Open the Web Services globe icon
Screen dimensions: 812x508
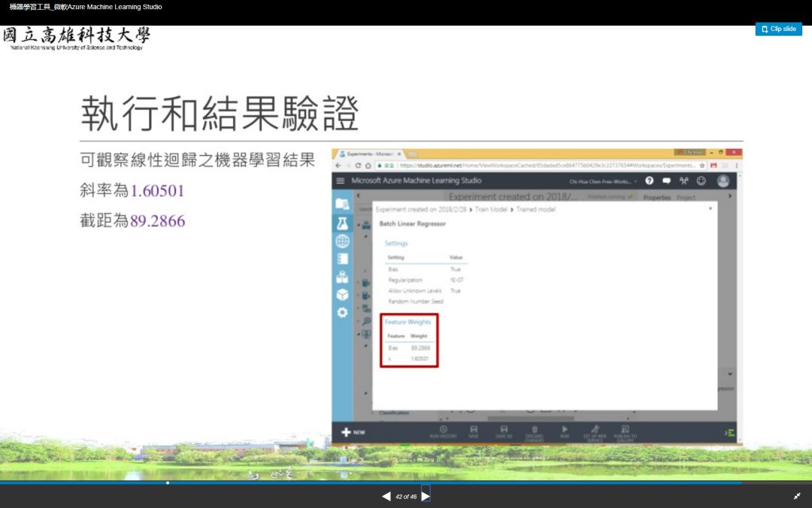342,241
